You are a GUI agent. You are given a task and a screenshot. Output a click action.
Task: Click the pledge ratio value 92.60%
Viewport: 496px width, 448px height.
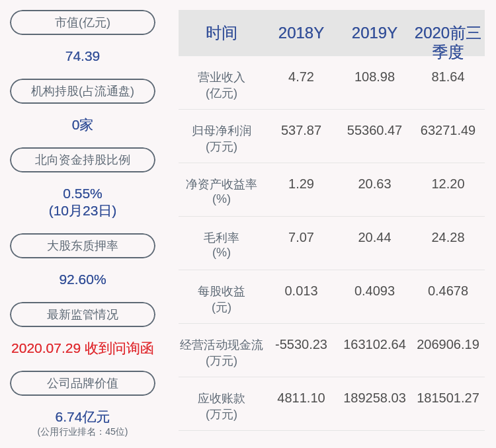[83, 280]
